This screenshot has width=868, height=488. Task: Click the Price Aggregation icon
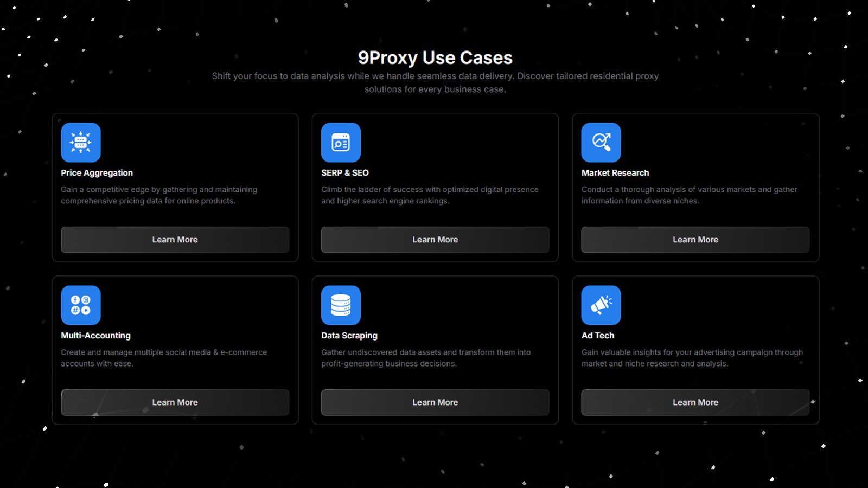click(81, 143)
